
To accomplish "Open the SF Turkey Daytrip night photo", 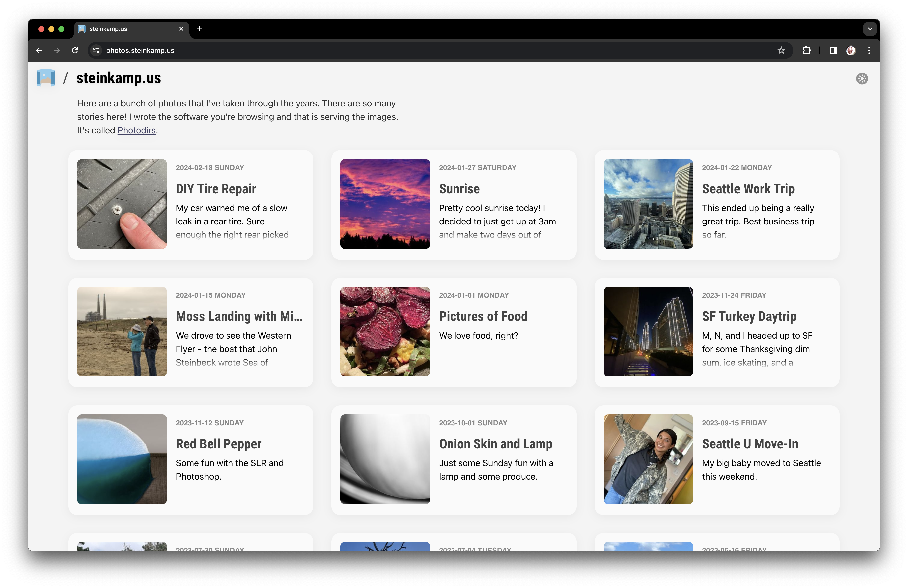I will point(648,331).
